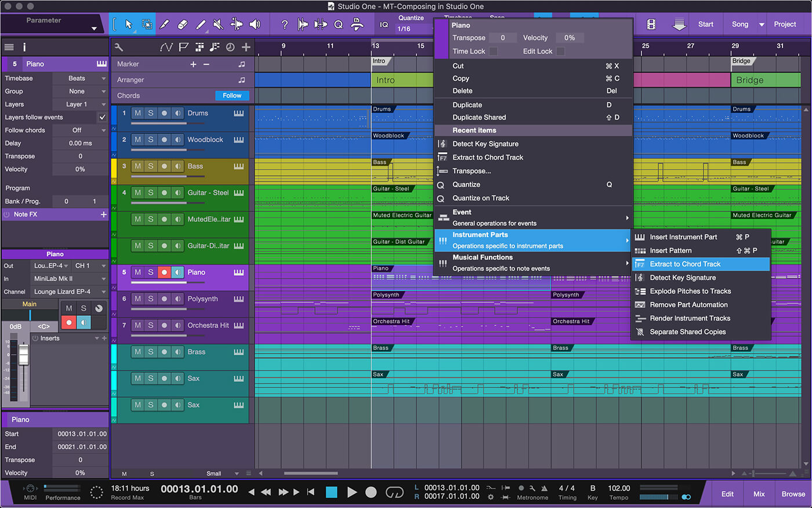
Task: Open the Edit view button
Action: pyautogui.click(x=727, y=494)
